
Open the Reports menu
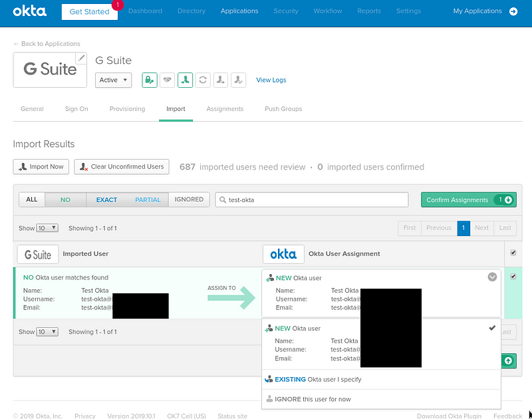(x=369, y=11)
